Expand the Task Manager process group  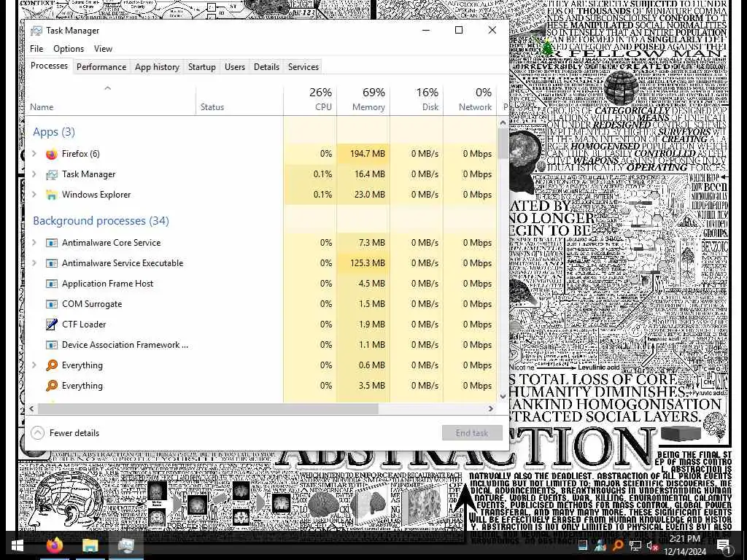click(34, 174)
